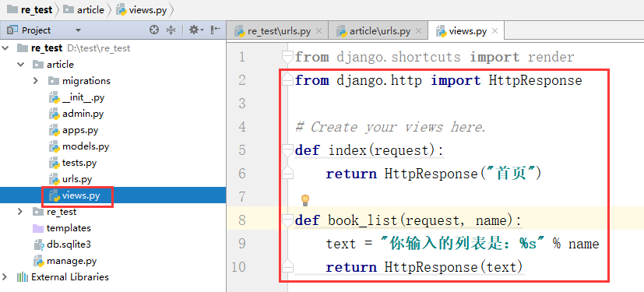Click the 'book_list' function name

[362, 221]
